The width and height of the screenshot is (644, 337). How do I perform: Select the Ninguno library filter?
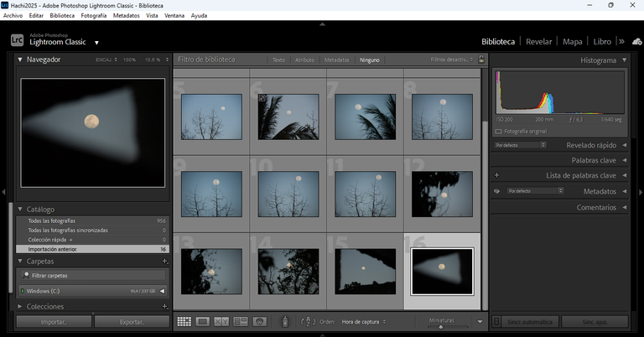point(370,60)
